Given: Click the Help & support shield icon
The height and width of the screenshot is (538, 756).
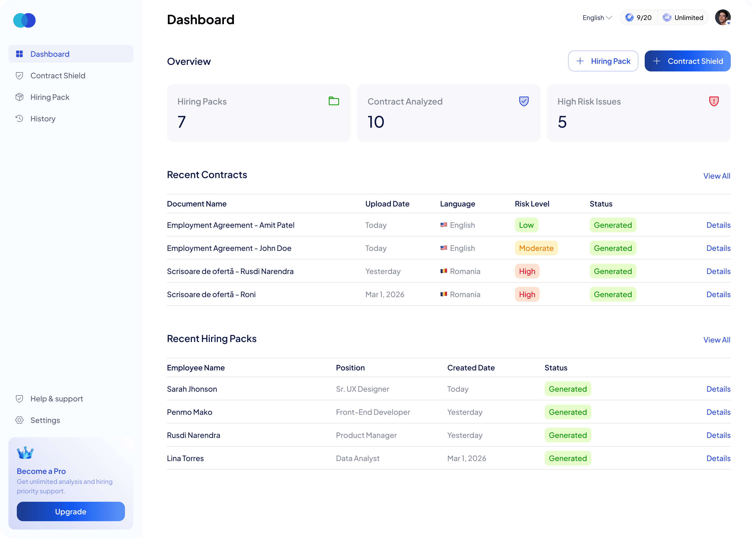Looking at the screenshot, I should click(19, 399).
